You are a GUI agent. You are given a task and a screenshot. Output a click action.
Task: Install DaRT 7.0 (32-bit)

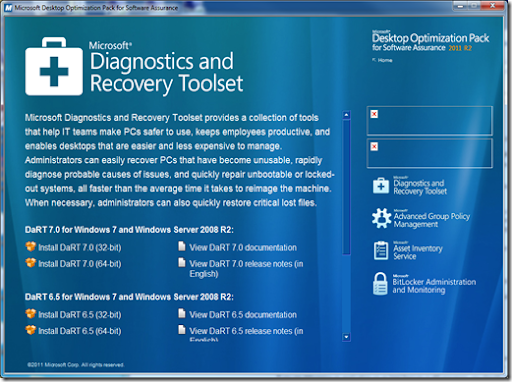point(80,248)
